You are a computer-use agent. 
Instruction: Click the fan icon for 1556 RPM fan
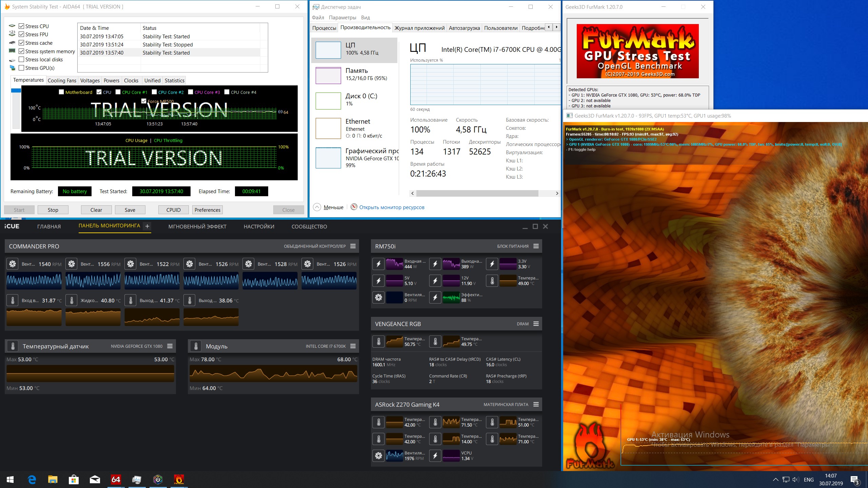pos(72,264)
